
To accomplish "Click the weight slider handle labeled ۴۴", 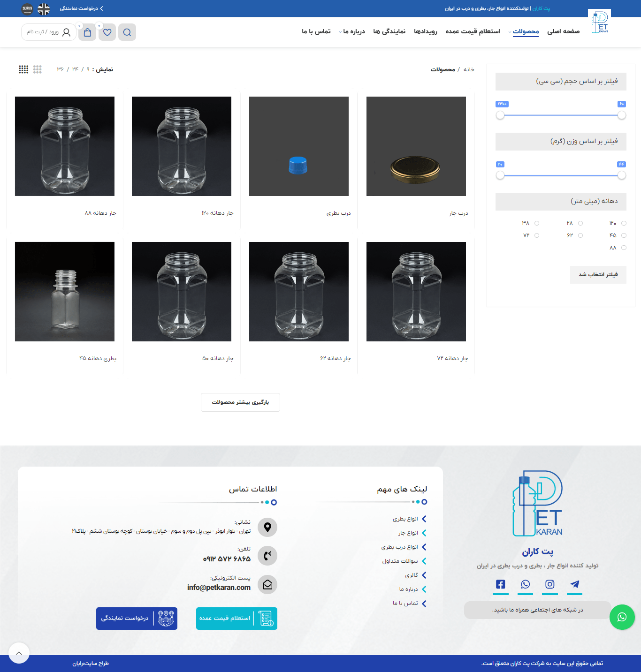I will (x=622, y=175).
